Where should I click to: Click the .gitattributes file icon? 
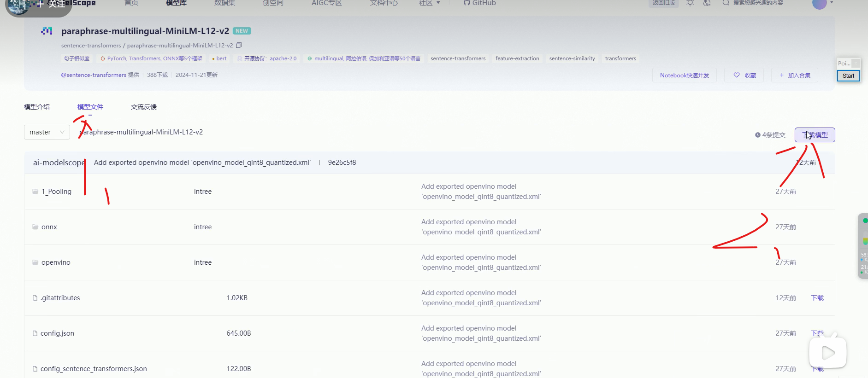pyautogui.click(x=35, y=298)
